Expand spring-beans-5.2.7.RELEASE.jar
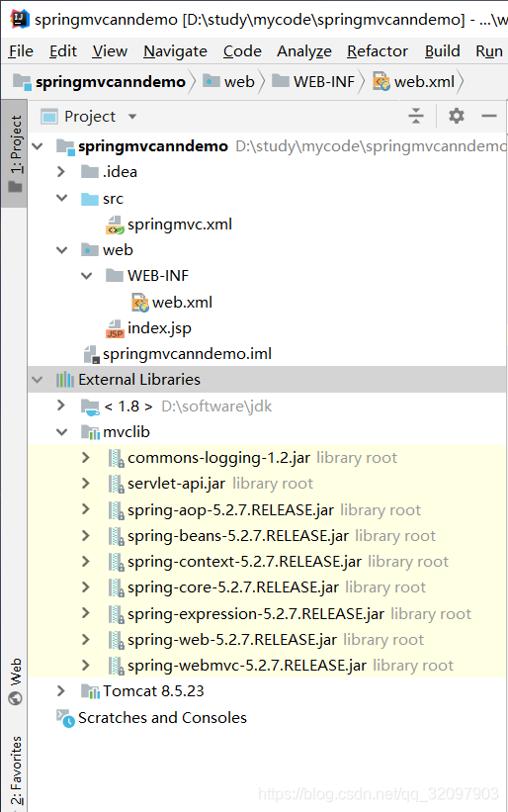The height and width of the screenshot is (812, 508). (x=86, y=535)
